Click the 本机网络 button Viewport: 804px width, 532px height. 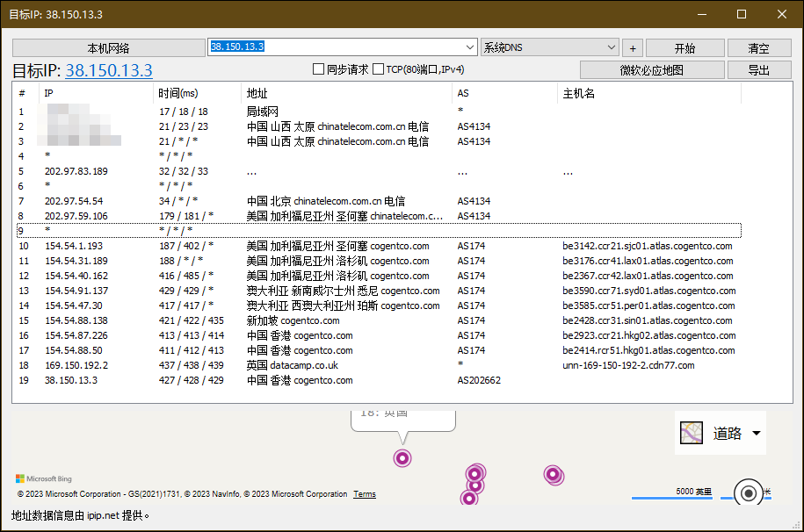108,48
